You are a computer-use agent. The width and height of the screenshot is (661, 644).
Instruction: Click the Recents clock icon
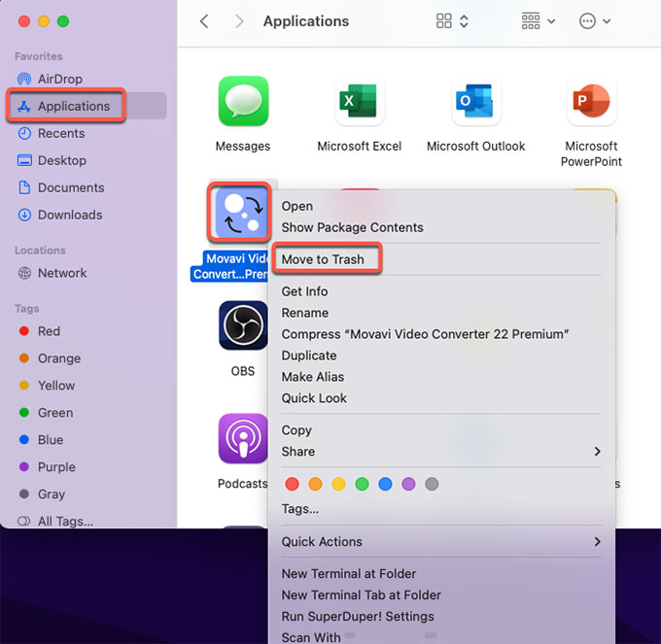(x=24, y=133)
